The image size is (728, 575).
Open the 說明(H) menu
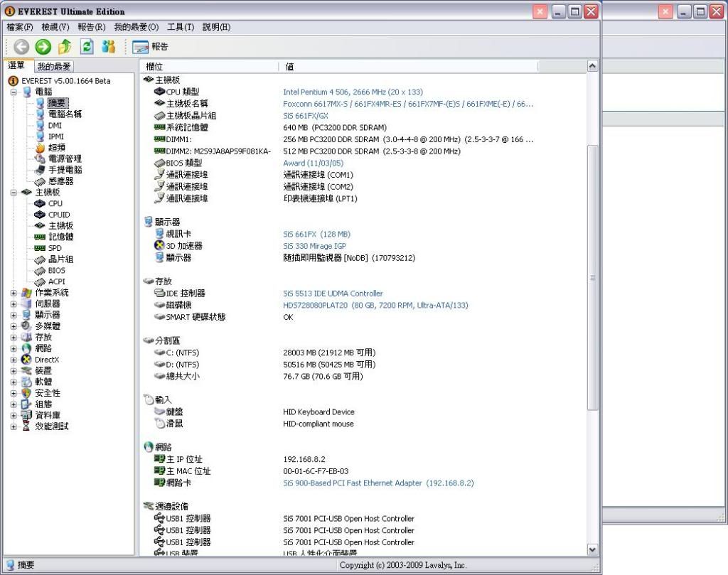pos(216,27)
